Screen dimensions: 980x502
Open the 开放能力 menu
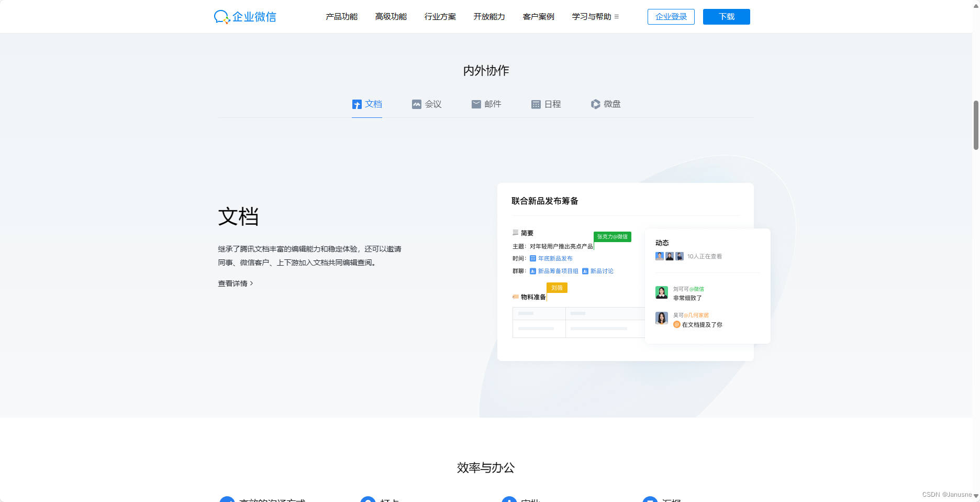pos(489,17)
